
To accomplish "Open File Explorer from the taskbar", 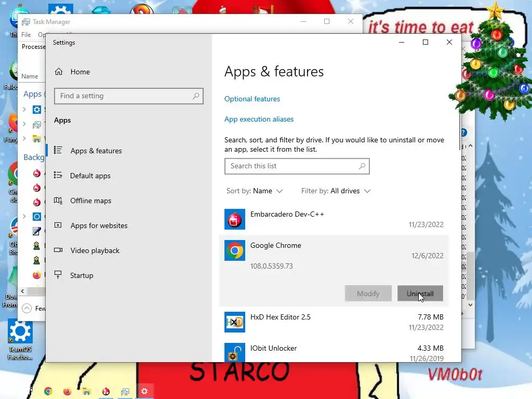I will 87,391.
